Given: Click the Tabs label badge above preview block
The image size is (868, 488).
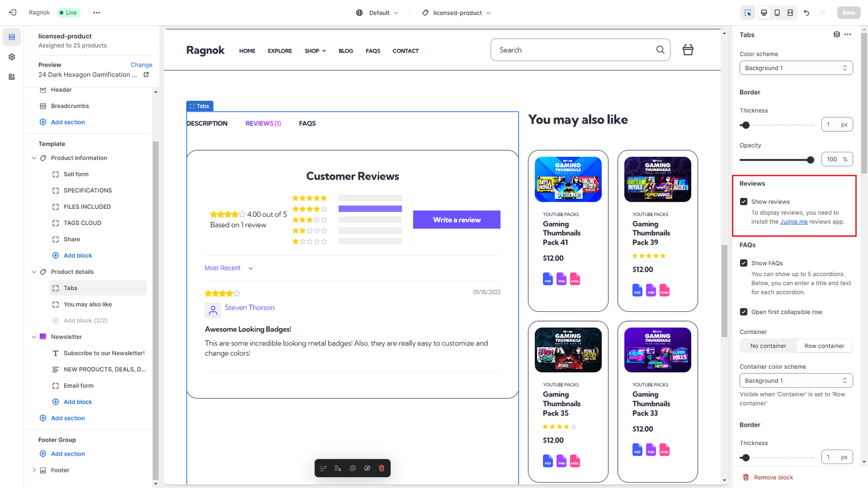Looking at the screenshot, I should [x=200, y=106].
